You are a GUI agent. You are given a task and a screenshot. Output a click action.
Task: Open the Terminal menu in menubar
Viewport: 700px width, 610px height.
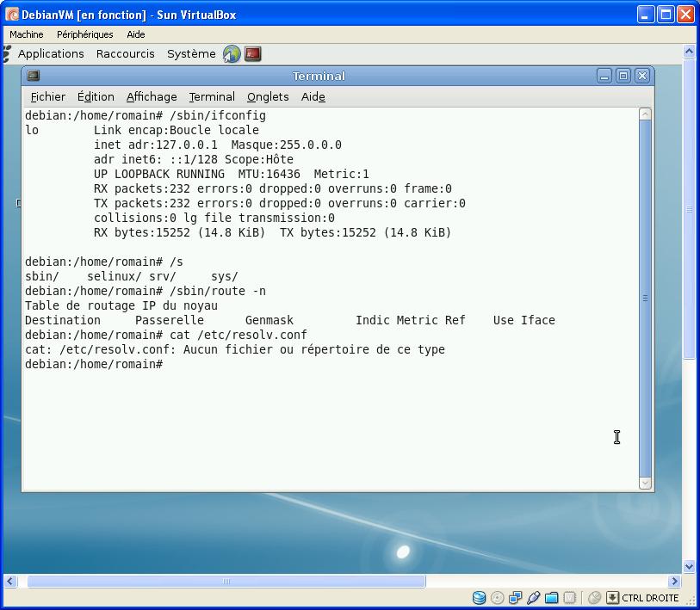[212, 97]
